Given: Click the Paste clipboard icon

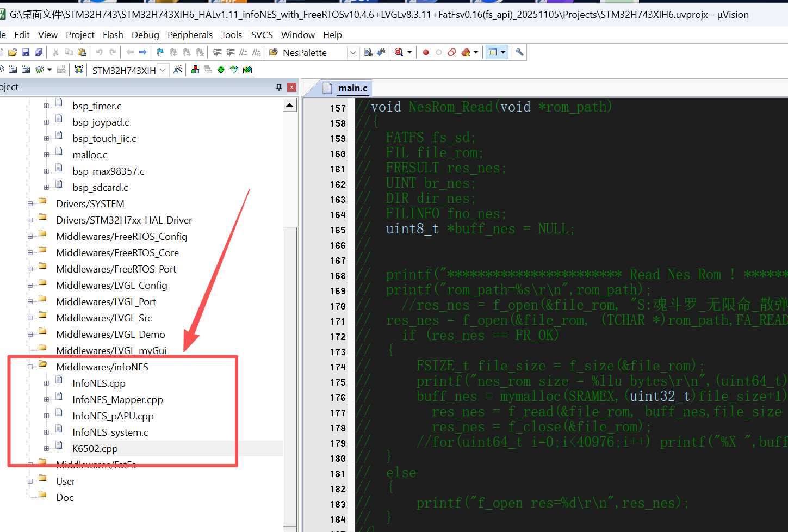Looking at the screenshot, I should pyautogui.click(x=82, y=52).
